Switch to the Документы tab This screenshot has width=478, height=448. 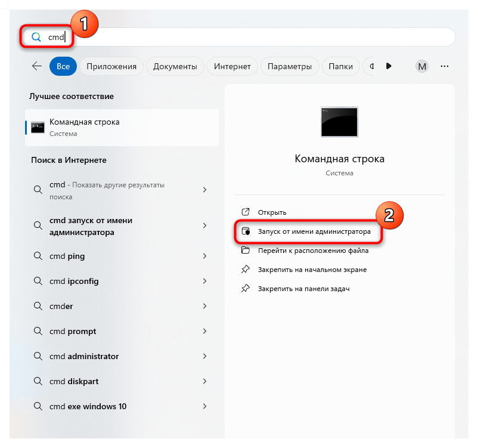pos(175,66)
